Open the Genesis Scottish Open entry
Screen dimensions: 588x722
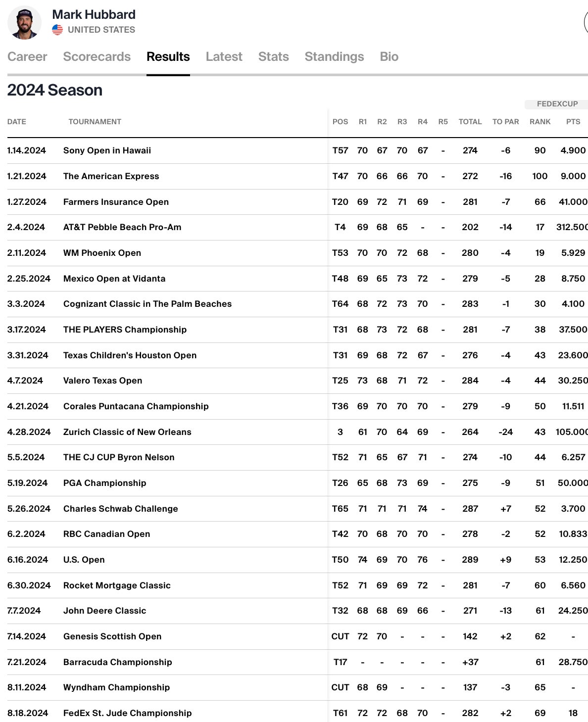click(112, 636)
